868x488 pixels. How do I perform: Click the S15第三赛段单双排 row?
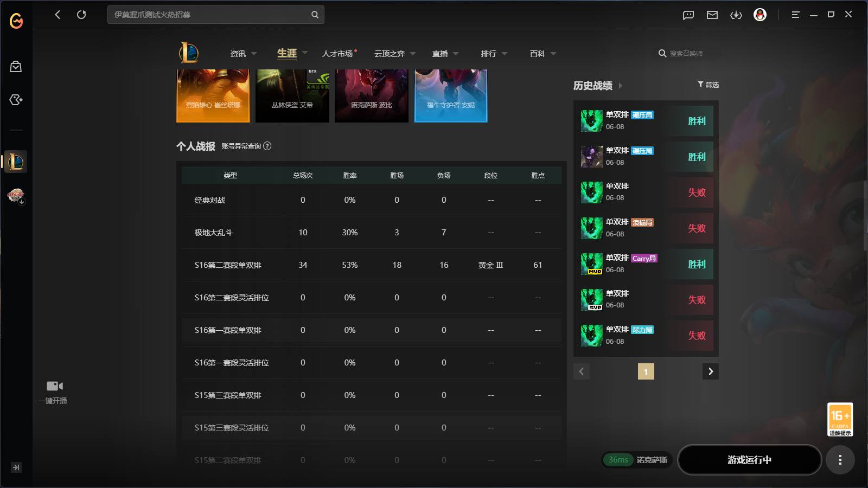tap(372, 395)
